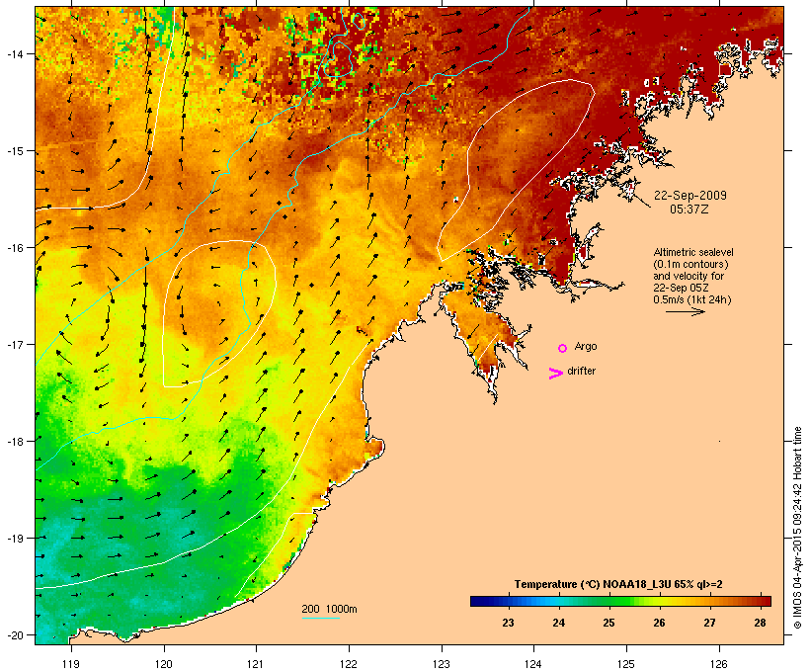The image size is (810, 672).
Task: Click the IMOS copyright timestamp text
Action: [x=797, y=528]
